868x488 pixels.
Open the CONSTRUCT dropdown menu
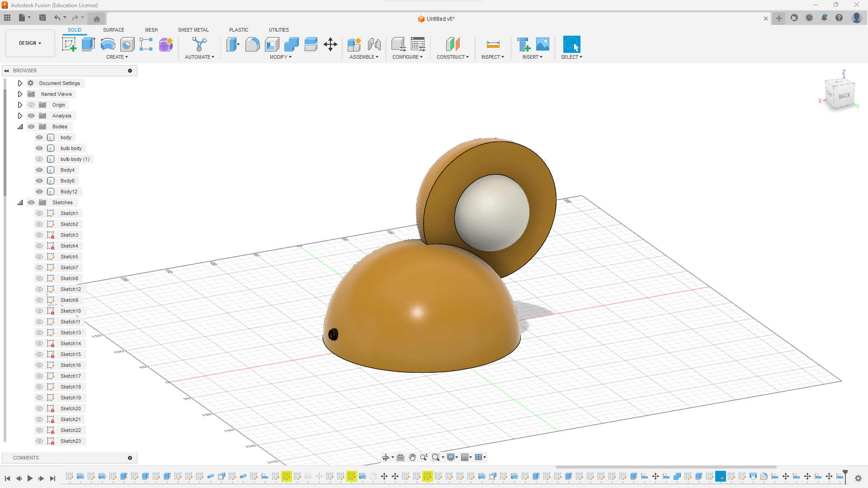point(453,57)
